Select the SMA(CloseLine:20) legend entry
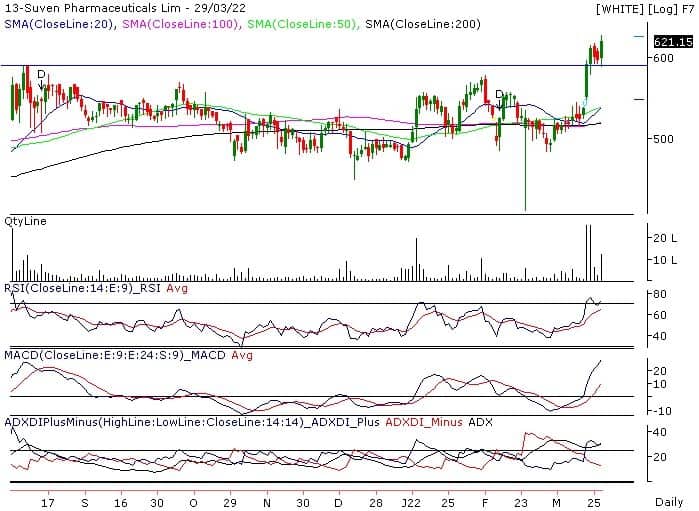Screen dimensions: 699x511 58,23
